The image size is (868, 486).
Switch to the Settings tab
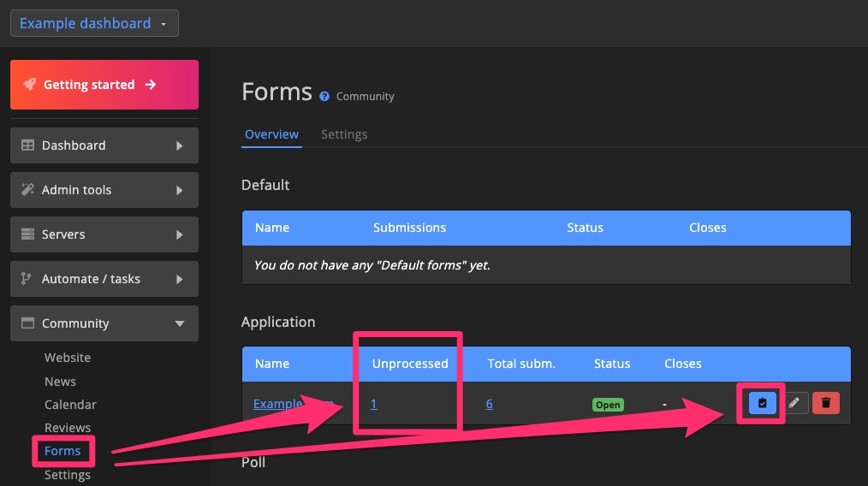[344, 134]
